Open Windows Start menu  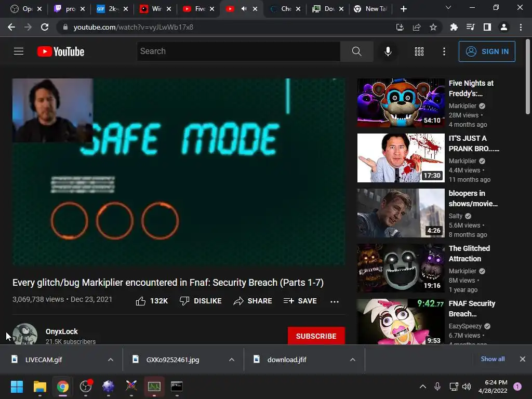point(17,387)
